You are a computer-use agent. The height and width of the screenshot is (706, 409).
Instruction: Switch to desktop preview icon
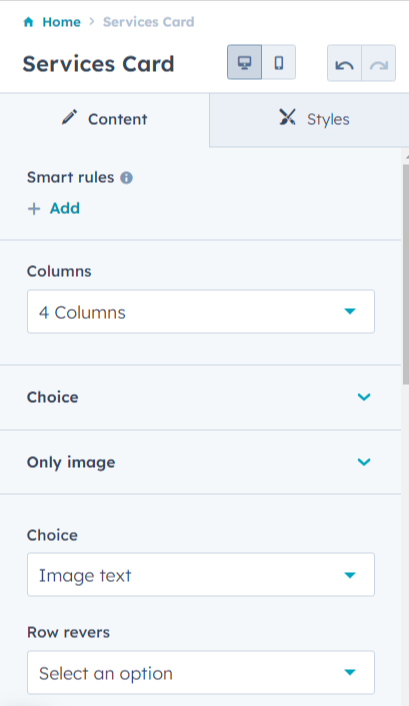245,62
